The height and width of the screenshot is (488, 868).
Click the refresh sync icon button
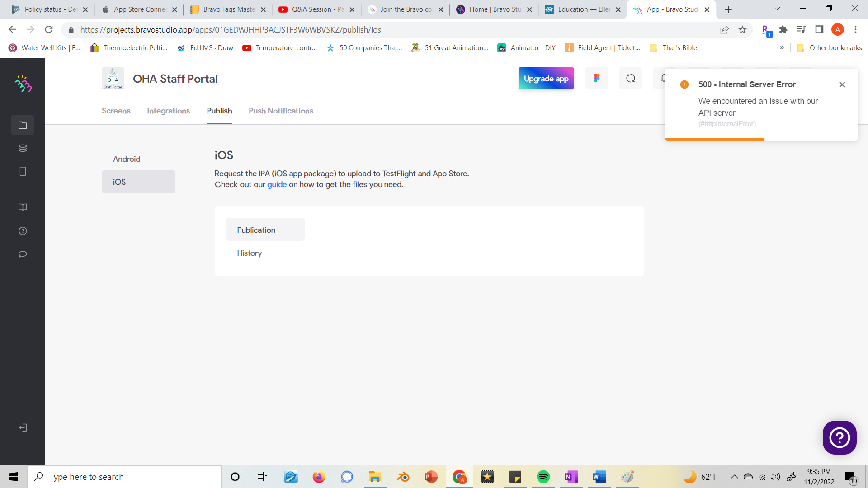point(631,78)
